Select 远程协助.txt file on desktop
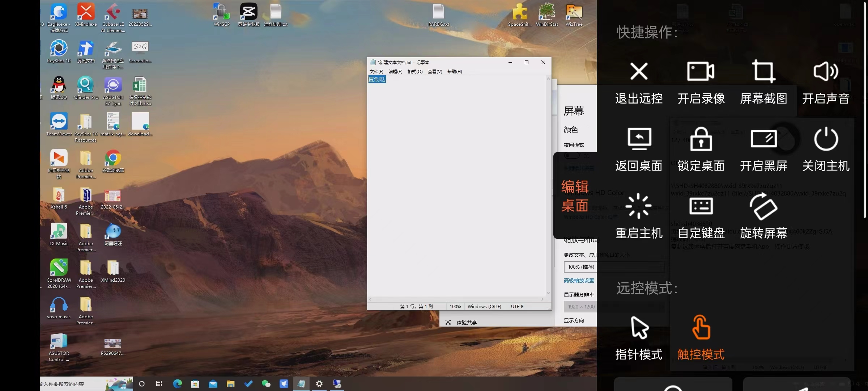 [276, 15]
